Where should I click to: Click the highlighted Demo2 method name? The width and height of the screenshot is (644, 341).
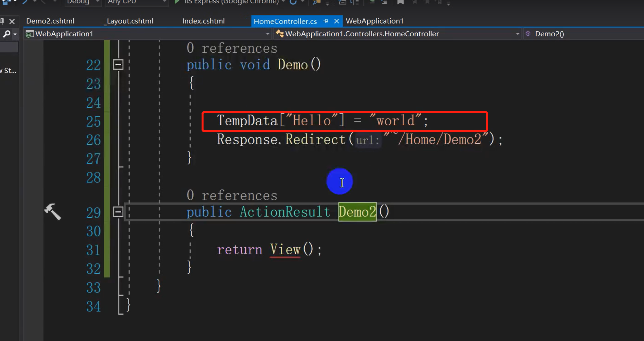pos(357,212)
